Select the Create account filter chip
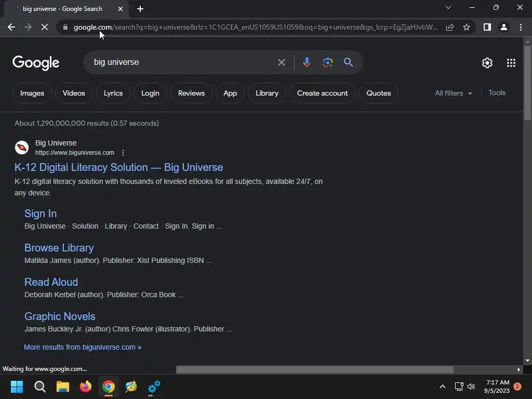 click(x=322, y=93)
